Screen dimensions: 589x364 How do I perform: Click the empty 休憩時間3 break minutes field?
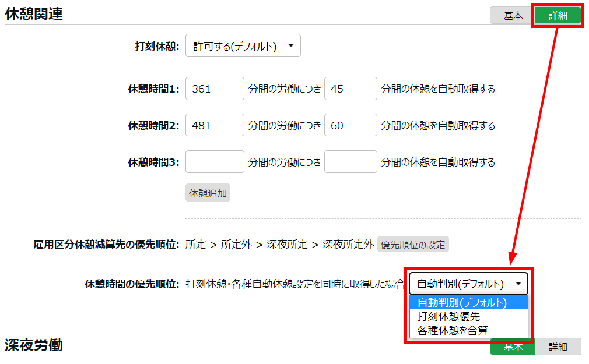tap(350, 161)
